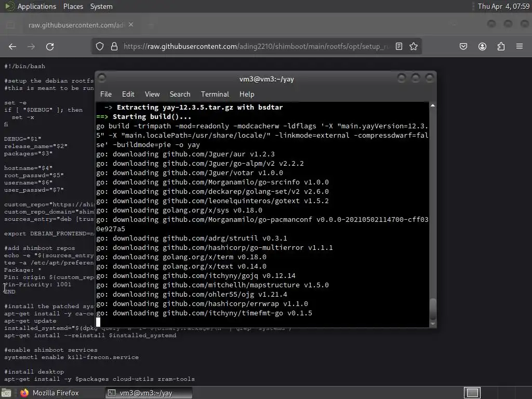Go back in Firefox with the back arrow
532x399 pixels.
tap(12, 46)
